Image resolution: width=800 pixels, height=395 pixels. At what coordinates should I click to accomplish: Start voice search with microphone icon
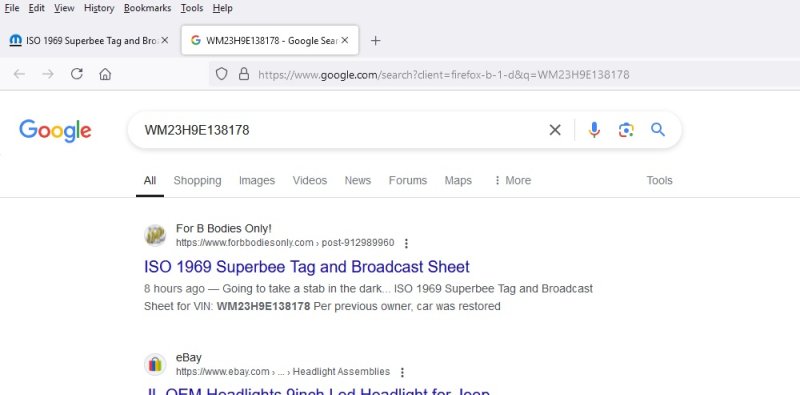(594, 130)
